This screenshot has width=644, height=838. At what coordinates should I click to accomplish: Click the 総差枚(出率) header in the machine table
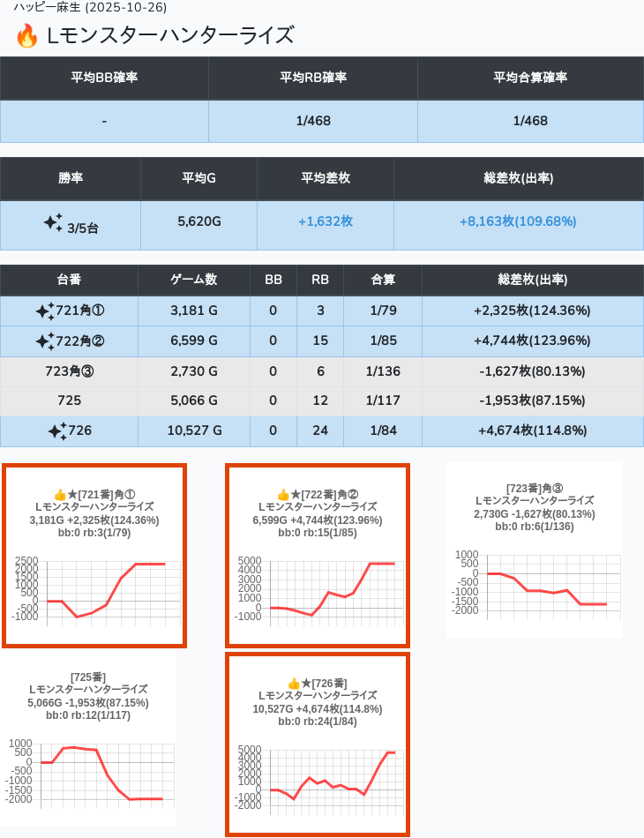coord(532,280)
